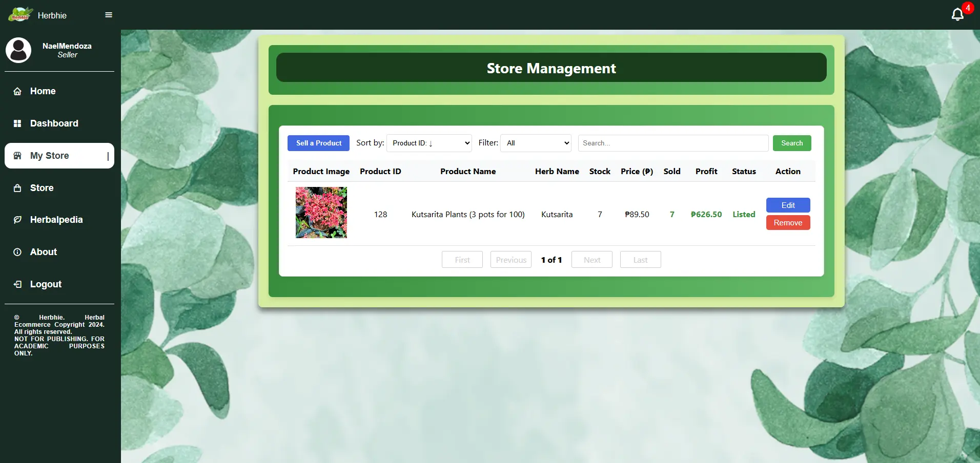Remove the Kutsarita Plants product
Image resolution: width=980 pixels, height=463 pixels.
[x=788, y=223]
